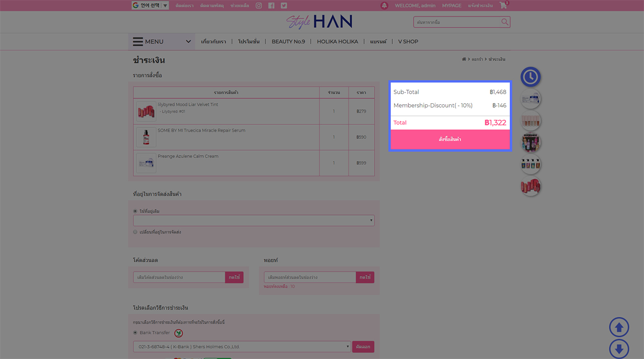Image resolution: width=644 pixels, height=359 pixels.
Task: Click the scroll-up arrow button
Action: pyautogui.click(x=619, y=328)
